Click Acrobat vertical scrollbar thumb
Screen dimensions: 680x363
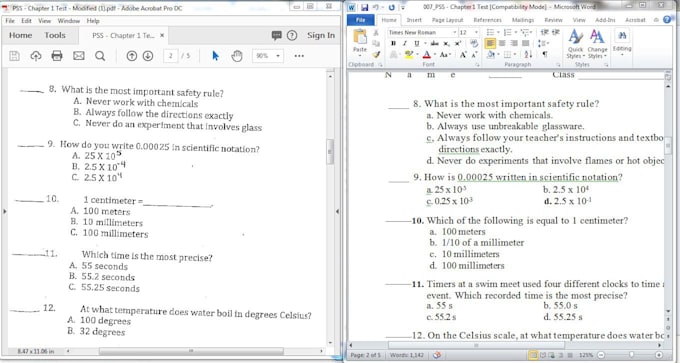point(330,151)
